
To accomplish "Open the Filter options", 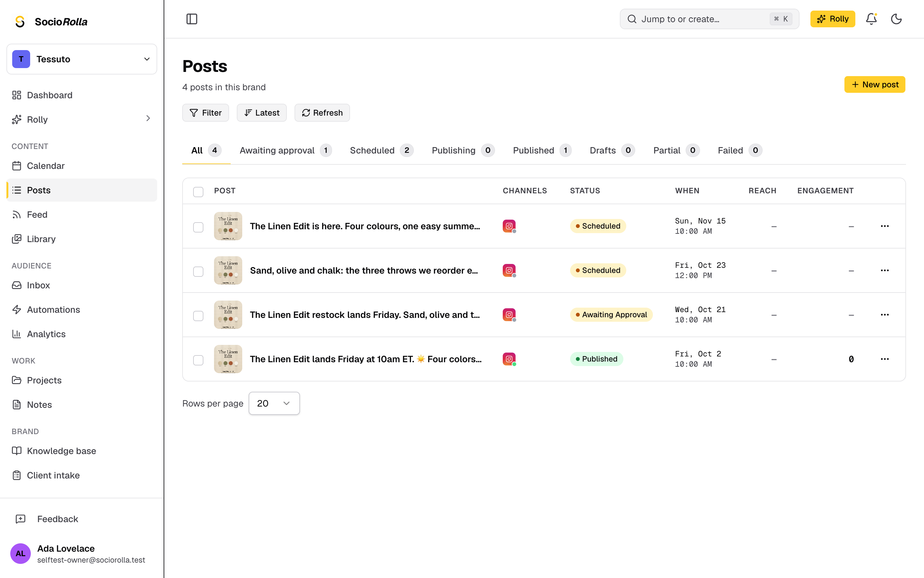I will point(205,113).
